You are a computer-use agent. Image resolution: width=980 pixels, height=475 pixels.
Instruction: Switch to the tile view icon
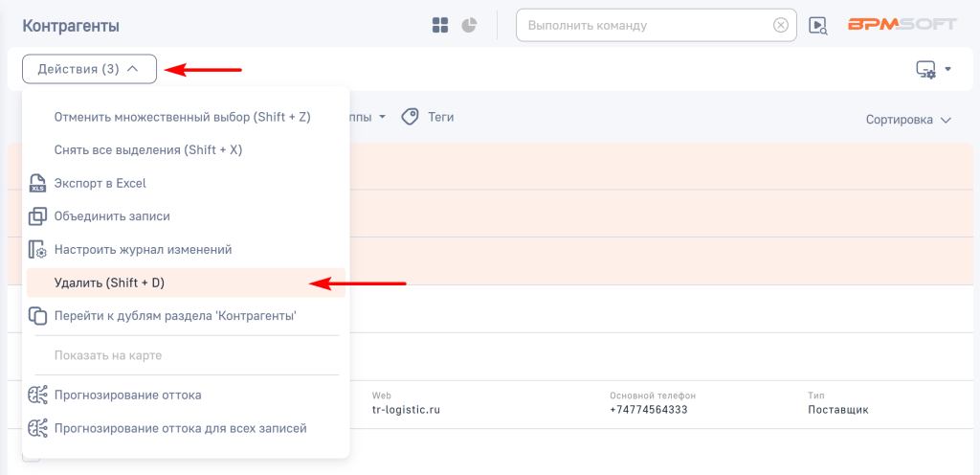(x=440, y=25)
